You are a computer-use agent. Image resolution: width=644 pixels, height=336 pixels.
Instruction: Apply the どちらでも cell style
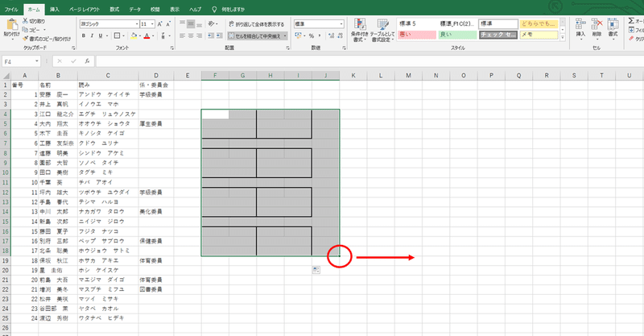click(x=539, y=24)
